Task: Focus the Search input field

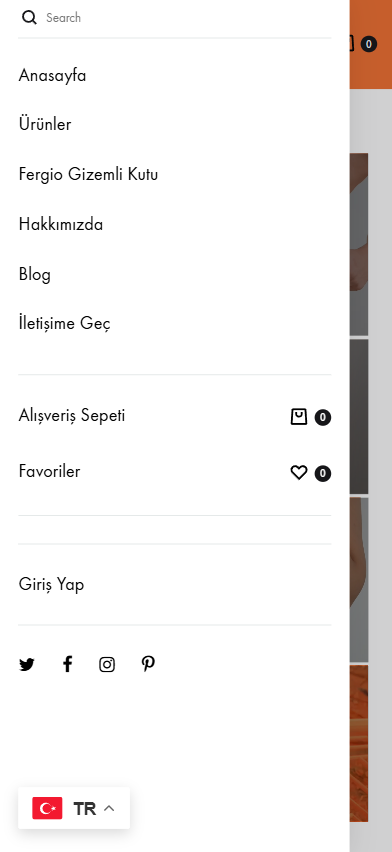Action: click(188, 17)
